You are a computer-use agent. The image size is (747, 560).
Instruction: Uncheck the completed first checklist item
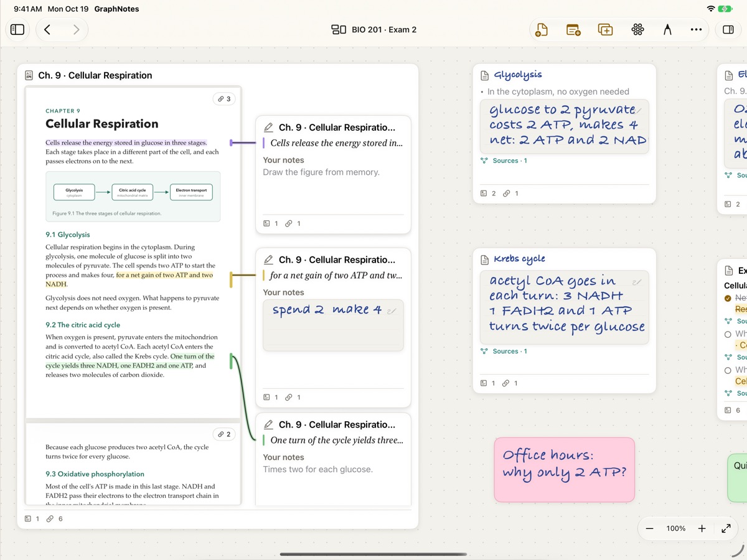coord(728,298)
